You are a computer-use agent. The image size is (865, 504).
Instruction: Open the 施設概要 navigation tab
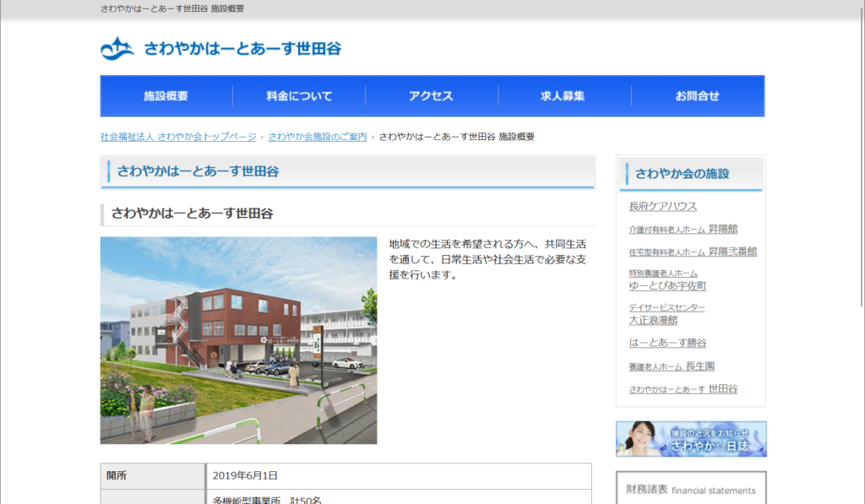pos(166,96)
